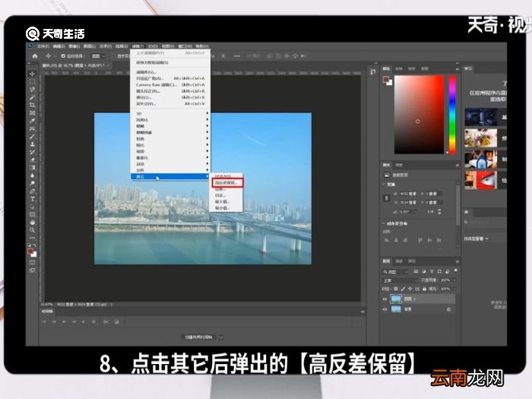Change screen mode icon in toolbar
Screen dimensions: 532x399
(x=32, y=271)
